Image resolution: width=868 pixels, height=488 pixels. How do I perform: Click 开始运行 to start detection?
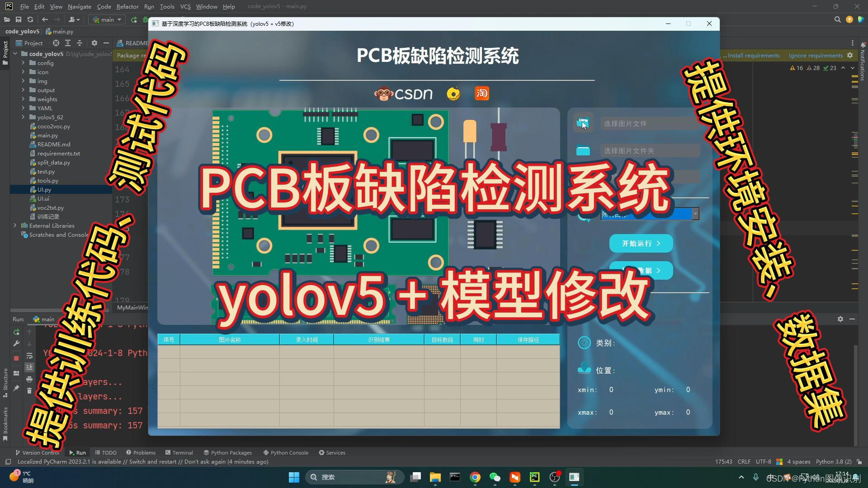click(641, 243)
